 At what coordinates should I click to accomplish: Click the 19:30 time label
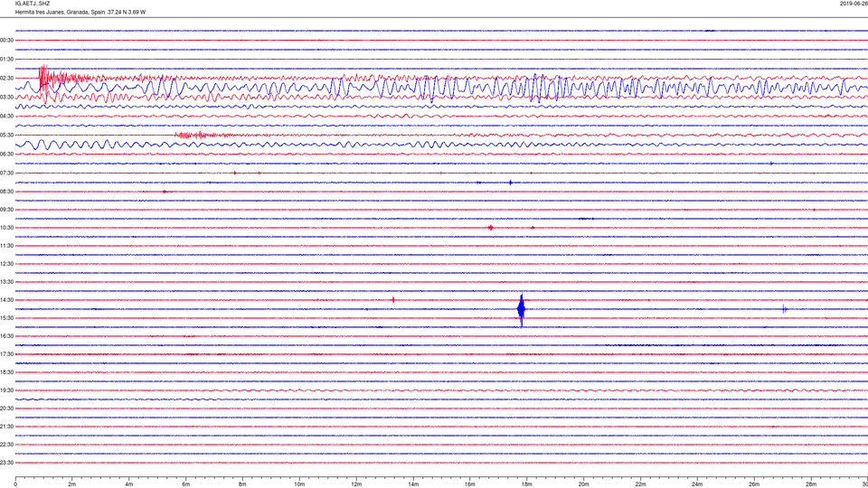tap(6, 390)
